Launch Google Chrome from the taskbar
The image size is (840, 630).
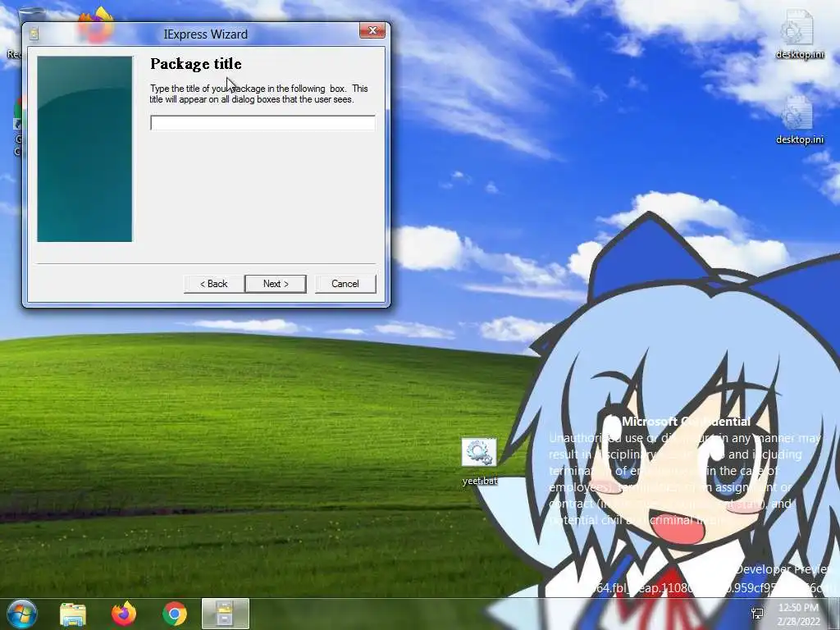[174, 614]
